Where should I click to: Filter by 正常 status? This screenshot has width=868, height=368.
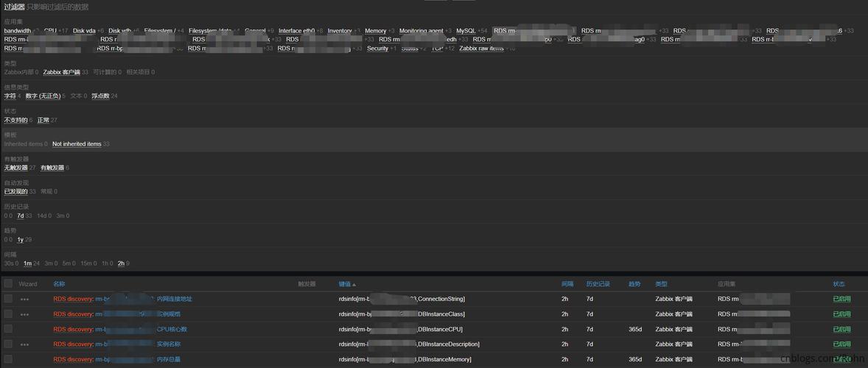click(43, 120)
